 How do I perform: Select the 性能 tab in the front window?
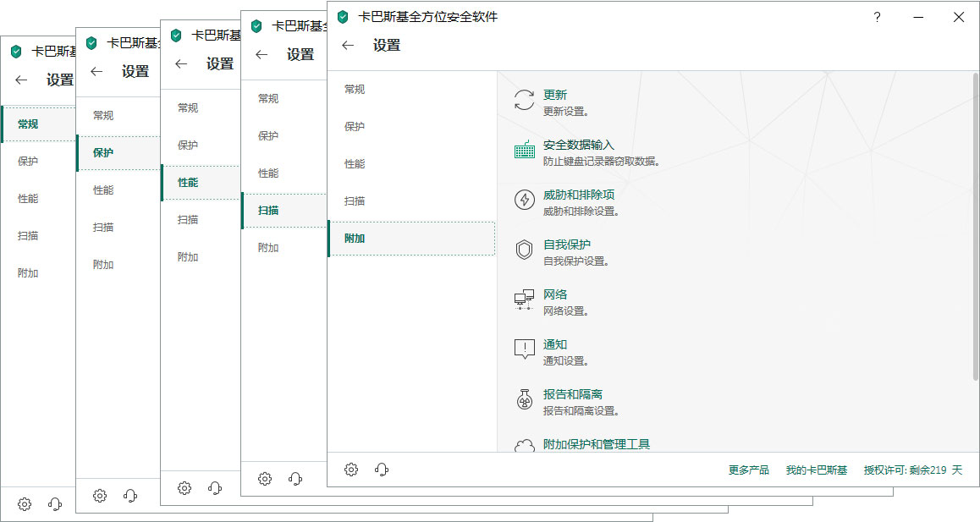[355, 164]
